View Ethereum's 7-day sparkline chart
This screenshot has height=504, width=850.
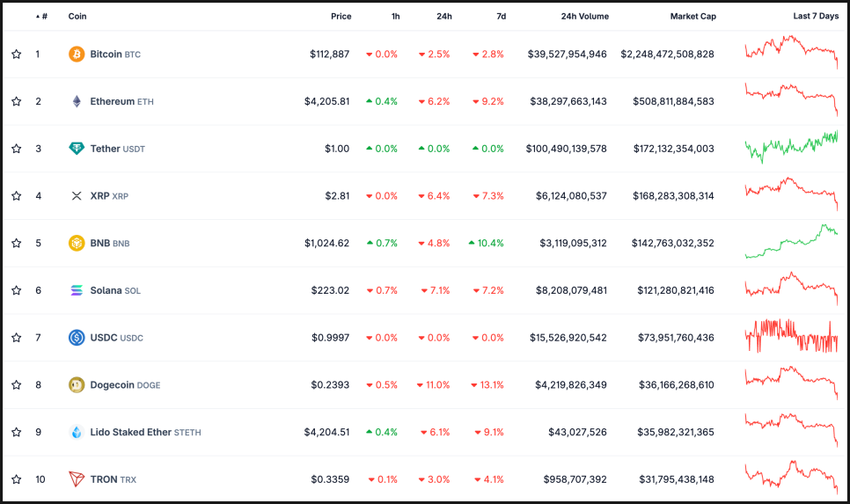(791, 99)
